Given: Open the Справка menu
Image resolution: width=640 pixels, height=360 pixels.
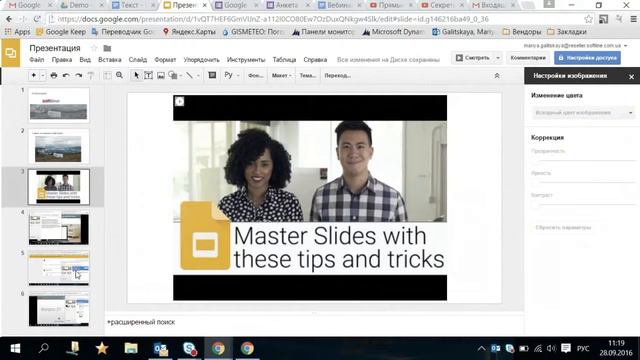Looking at the screenshot, I should [315, 60].
